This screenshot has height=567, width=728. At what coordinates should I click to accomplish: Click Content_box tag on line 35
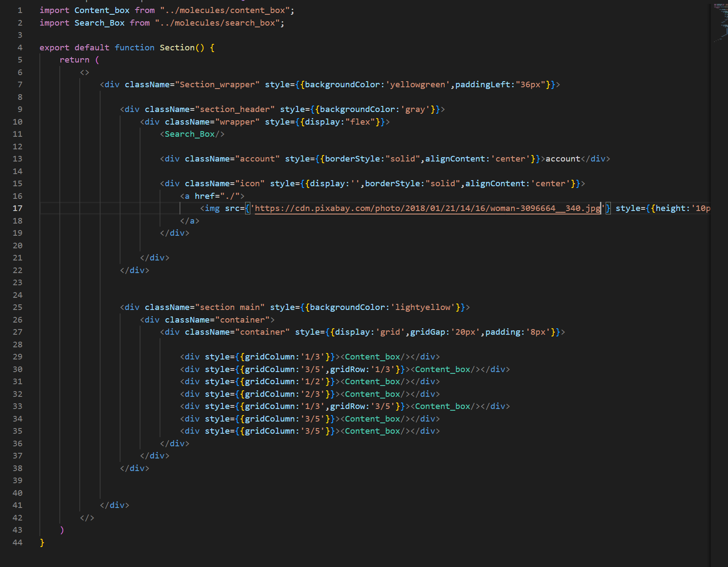coord(372,431)
